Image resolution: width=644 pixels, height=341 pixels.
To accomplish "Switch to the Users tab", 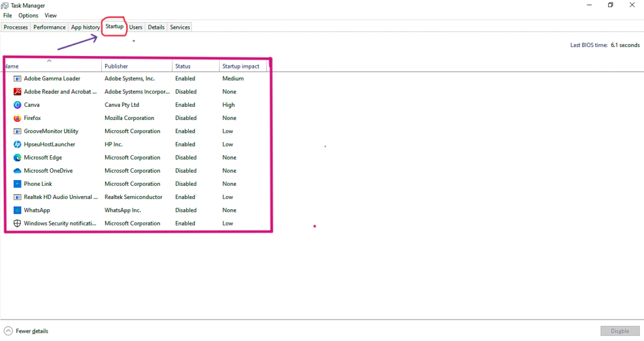I will (136, 27).
